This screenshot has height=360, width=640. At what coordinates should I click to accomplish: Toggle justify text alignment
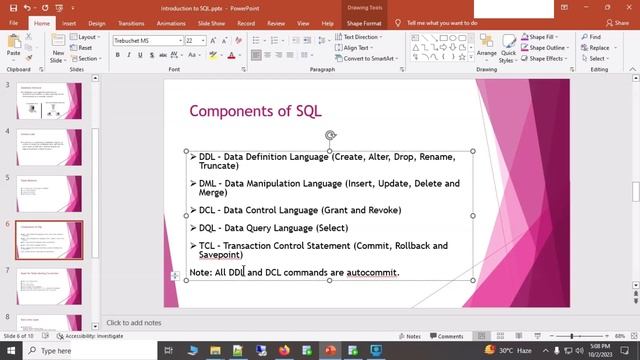point(290,55)
